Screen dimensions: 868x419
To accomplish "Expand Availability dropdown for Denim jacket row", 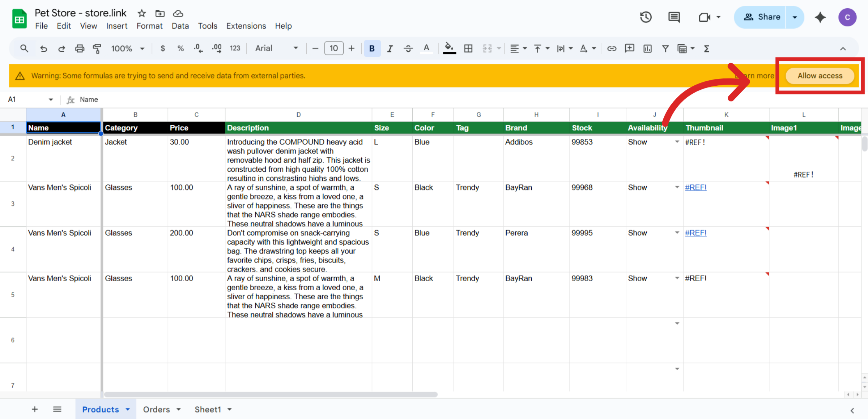I will (677, 142).
